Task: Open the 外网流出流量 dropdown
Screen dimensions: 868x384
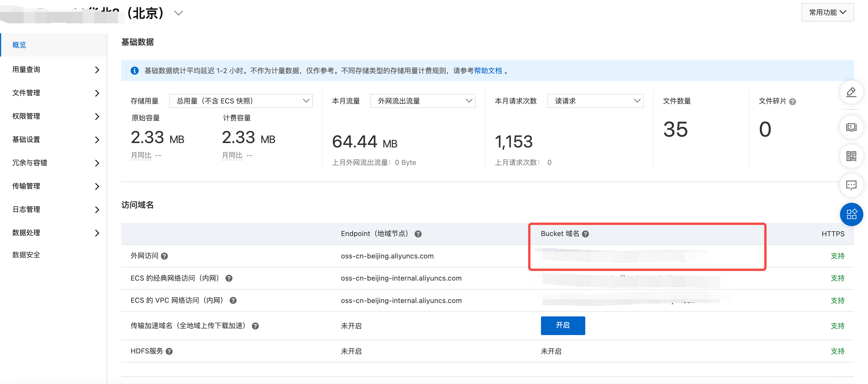Action: pyautogui.click(x=423, y=101)
